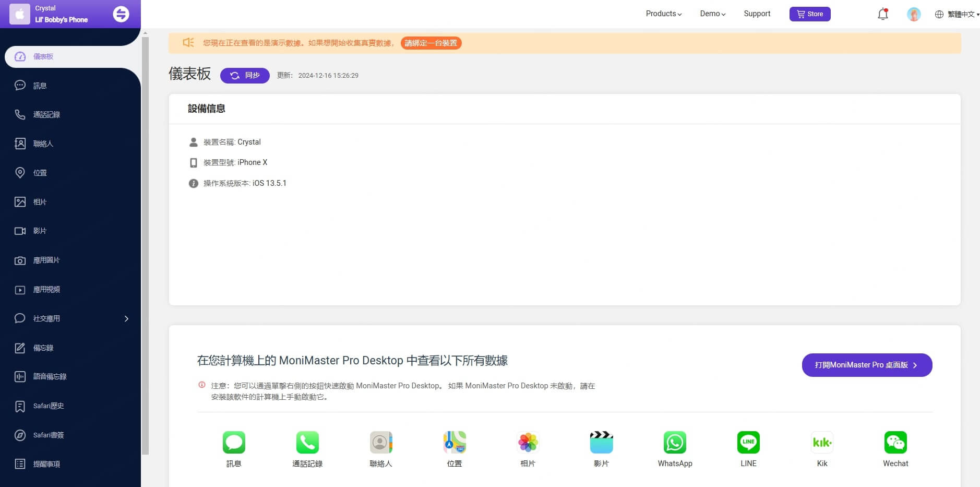980x487 pixels.
Task: Click the 同步 sync button
Action: click(245, 75)
